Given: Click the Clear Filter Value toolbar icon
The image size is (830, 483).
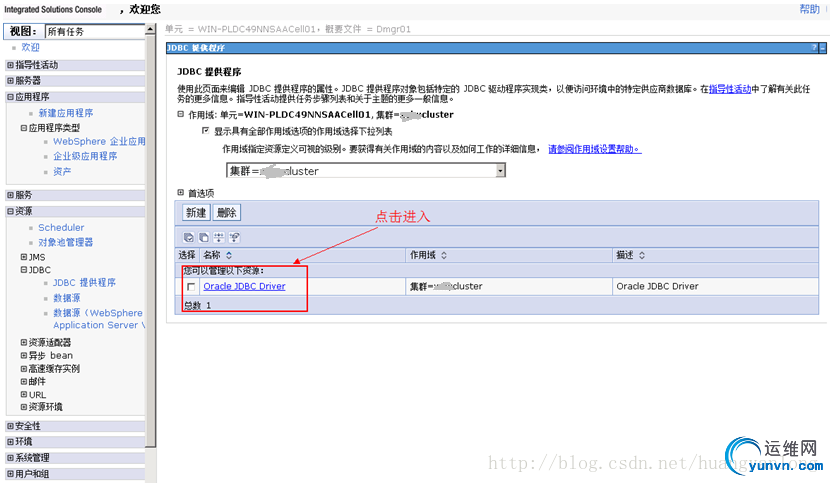Looking at the screenshot, I should (x=234, y=237).
